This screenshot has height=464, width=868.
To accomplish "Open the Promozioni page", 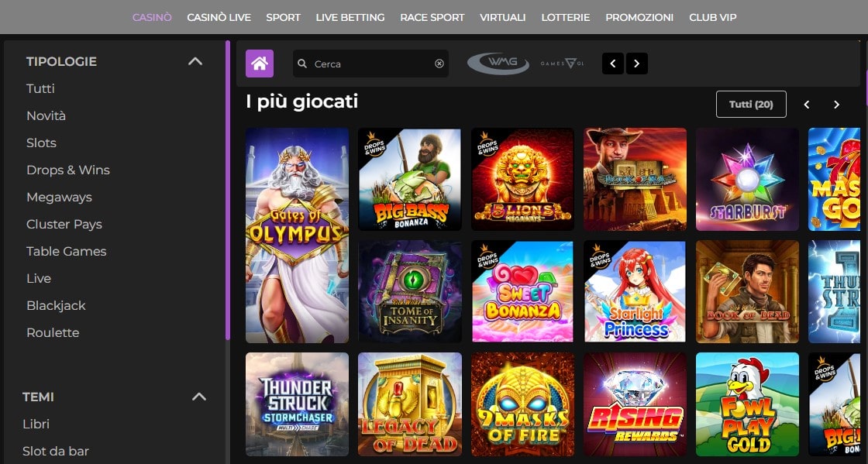I will coord(639,17).
